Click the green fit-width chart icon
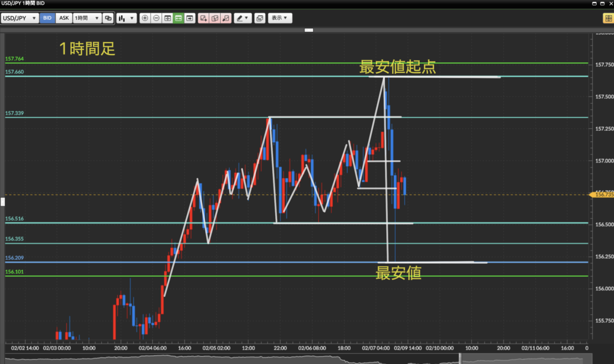Viewport: 614px width, 364px height. 178,19
